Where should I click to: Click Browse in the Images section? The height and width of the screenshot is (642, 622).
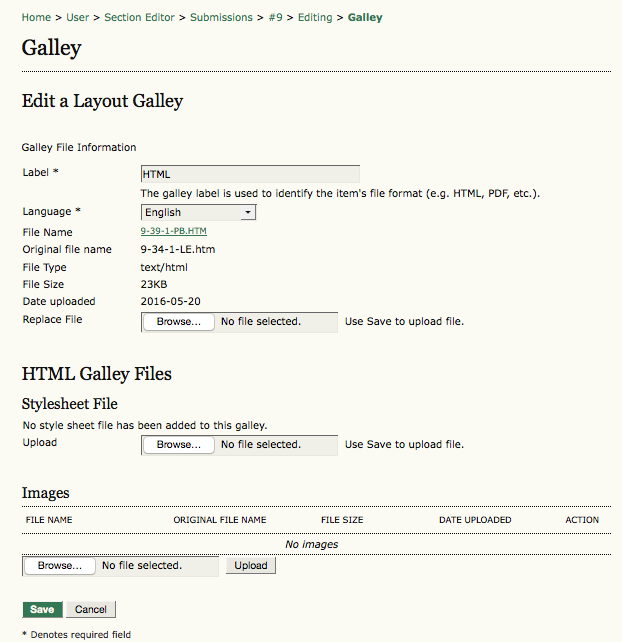point(59,566)
